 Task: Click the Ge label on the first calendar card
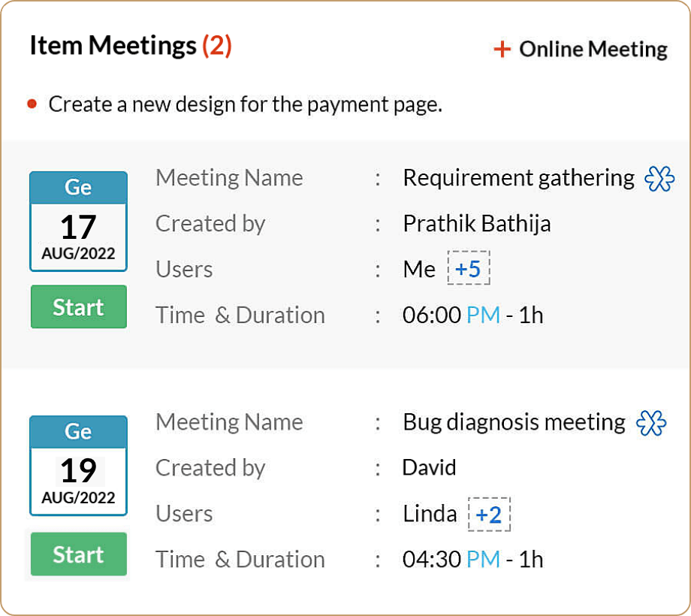tap(78, 187)
